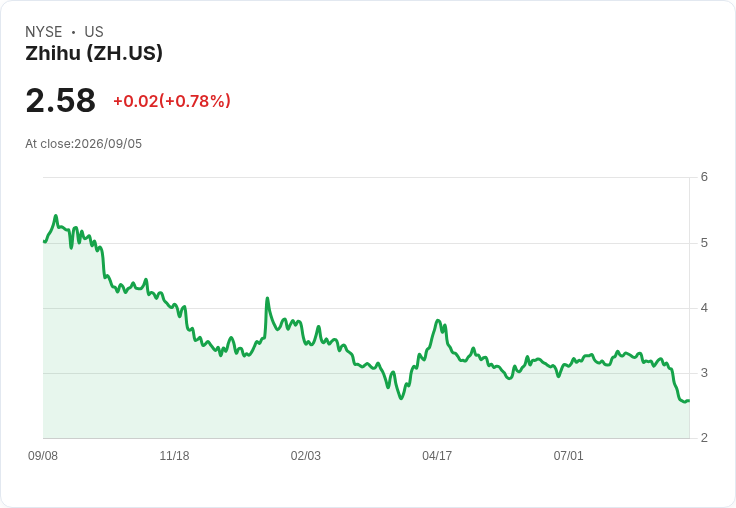Click the price peak above the 04/17 label
This screenshot has height=508, width=736.
click(438, 321)
